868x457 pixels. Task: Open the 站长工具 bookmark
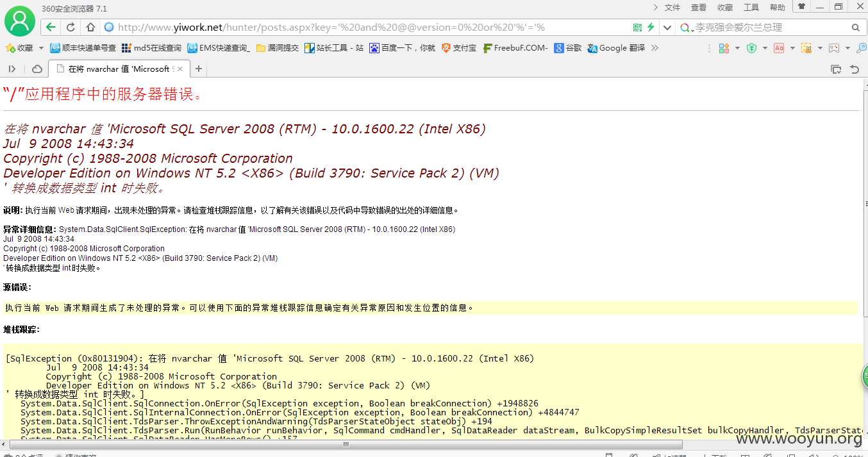pyautogui.click(x=334, y=48)
